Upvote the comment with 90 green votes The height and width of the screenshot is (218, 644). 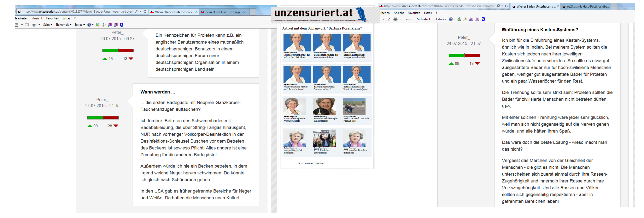90,126
